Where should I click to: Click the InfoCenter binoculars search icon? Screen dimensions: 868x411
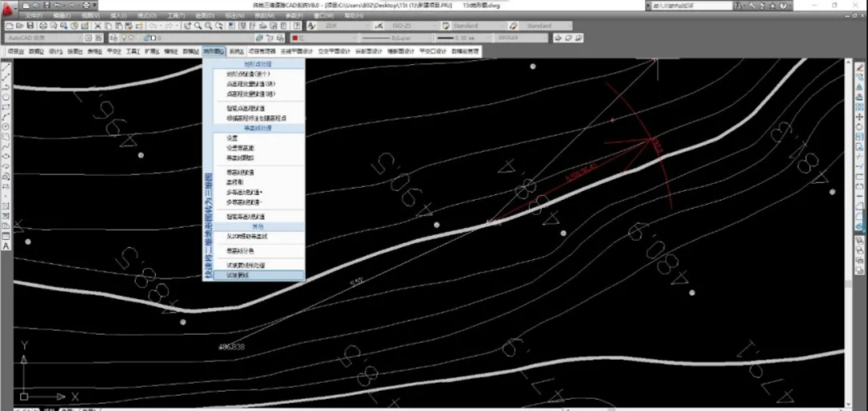738,6
